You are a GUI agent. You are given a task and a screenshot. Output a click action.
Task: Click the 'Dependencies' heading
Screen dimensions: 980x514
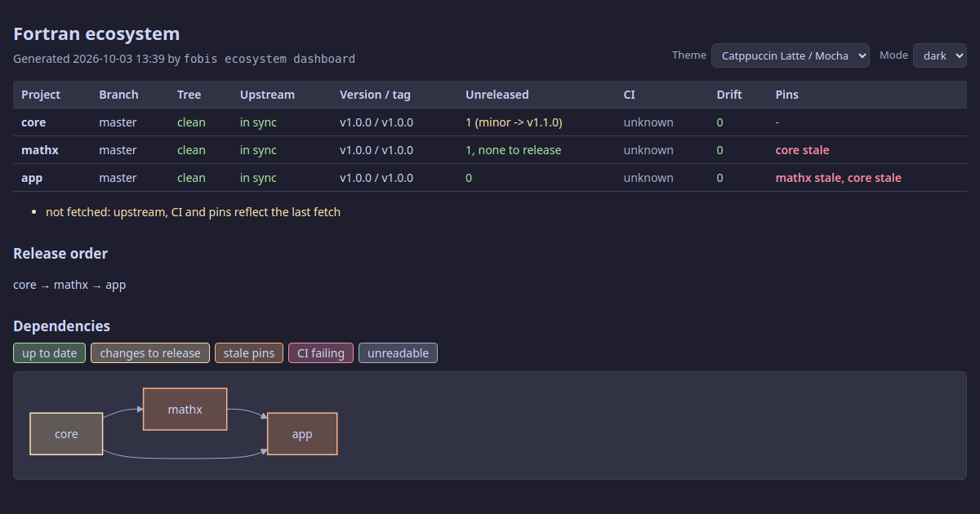62,326
